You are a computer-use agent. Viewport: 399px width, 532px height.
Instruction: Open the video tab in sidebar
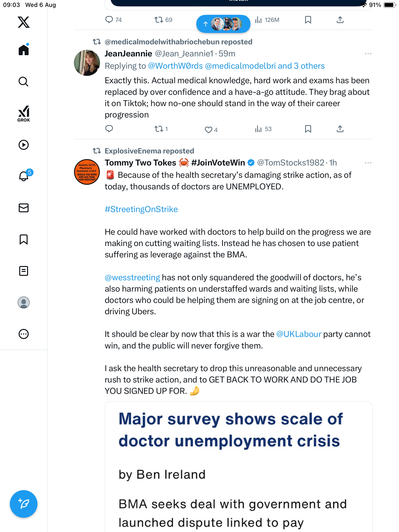(x=24, y=145)
